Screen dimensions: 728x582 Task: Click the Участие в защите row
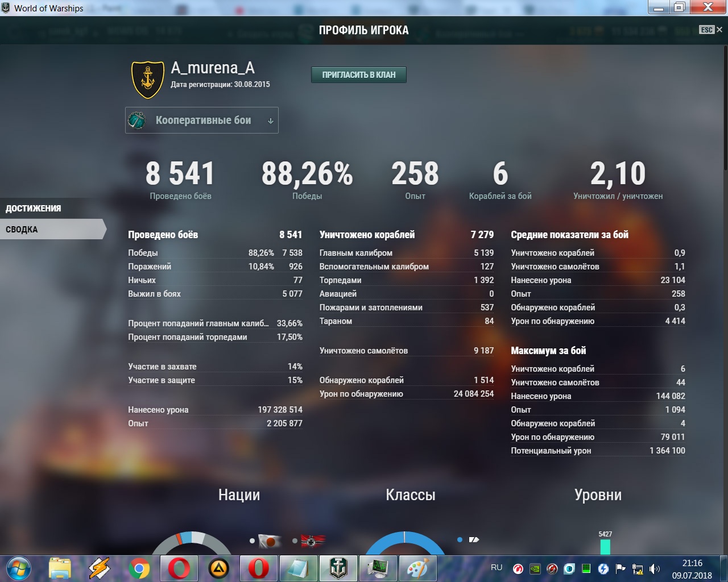click(x=215, y=380)
